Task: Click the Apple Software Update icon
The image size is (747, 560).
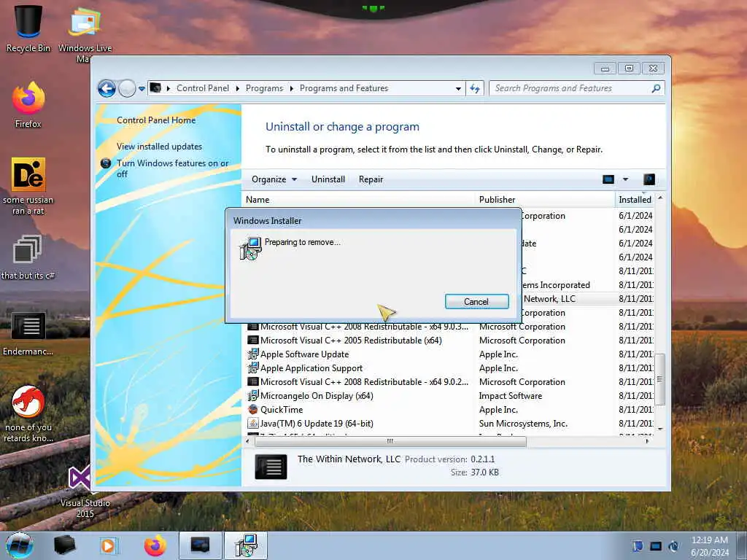Action: [253, 354]
